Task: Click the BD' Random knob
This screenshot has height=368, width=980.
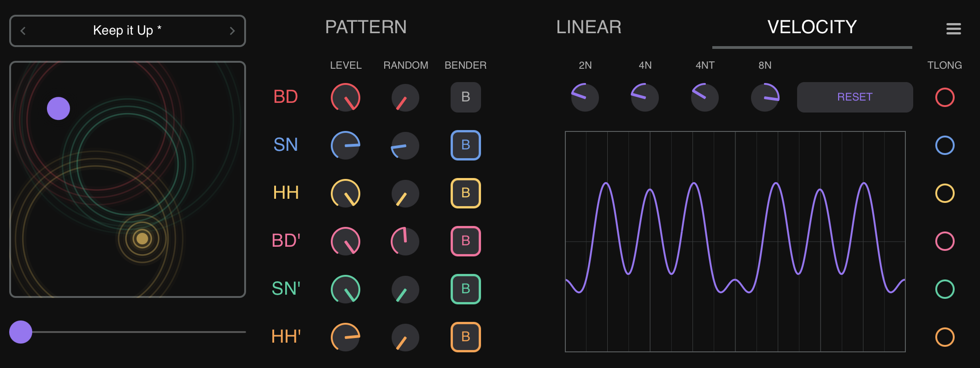Action: point(405,241)
